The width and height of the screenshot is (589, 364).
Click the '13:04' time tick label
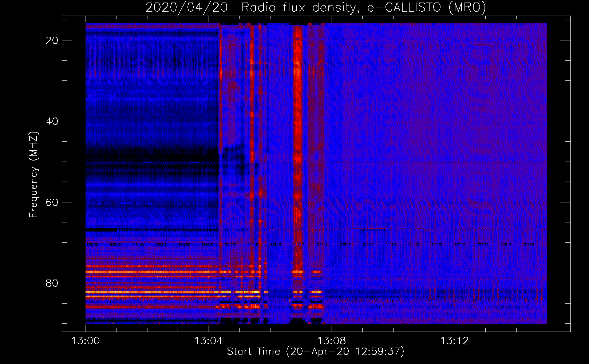[x=209, y=341]
